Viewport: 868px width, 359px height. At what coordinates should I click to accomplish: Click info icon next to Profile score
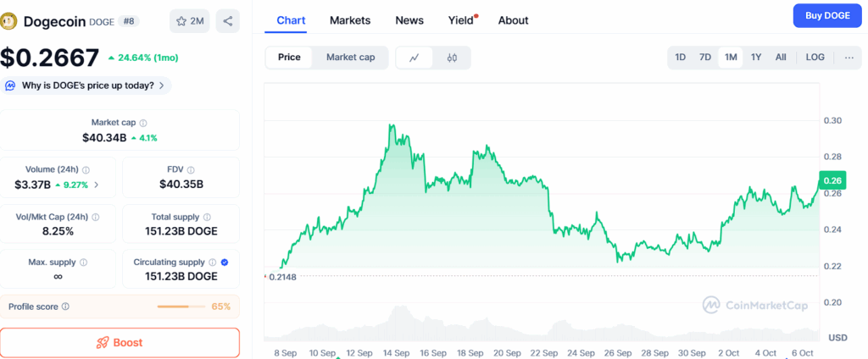66,307
